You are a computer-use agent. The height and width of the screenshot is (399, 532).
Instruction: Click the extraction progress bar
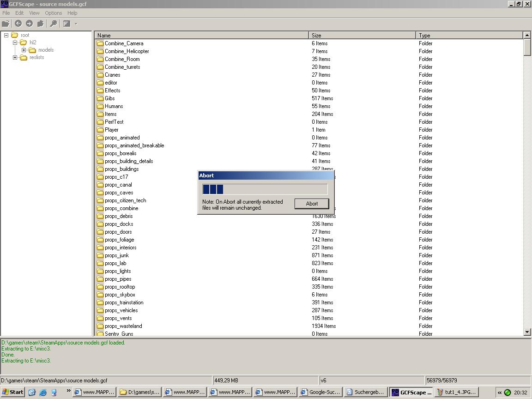tap(265, 189)
